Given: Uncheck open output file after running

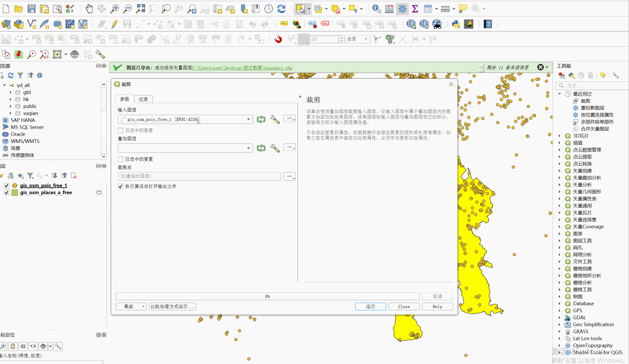Looking at the screenshot, I should click(x=120, y=186).
